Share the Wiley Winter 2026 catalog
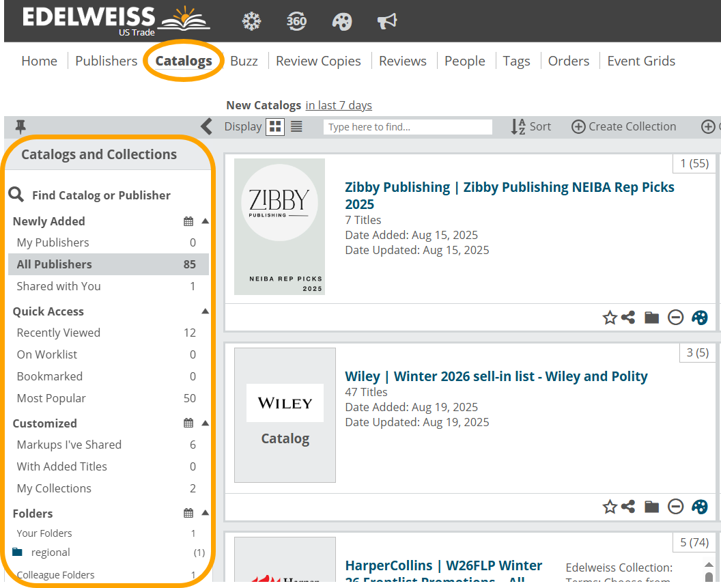The height and width of the screenshot is (588, 721). [x=628, y=507]
